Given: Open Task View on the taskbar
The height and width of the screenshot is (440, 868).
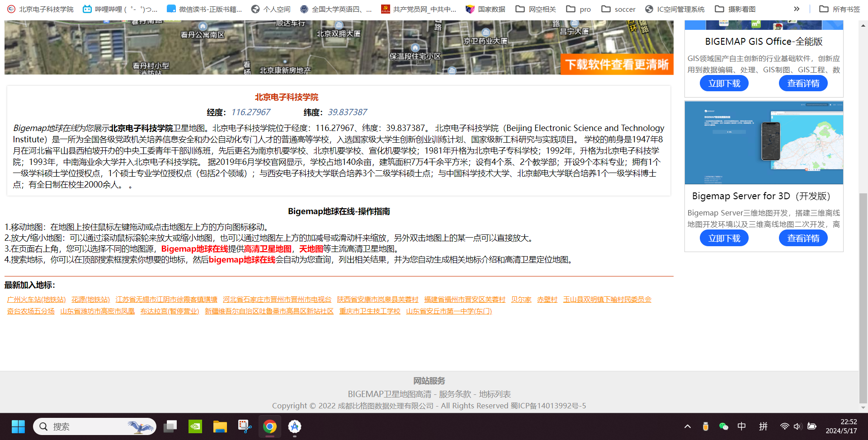Looking at the screenshot, I should click(x=170, y=426).
